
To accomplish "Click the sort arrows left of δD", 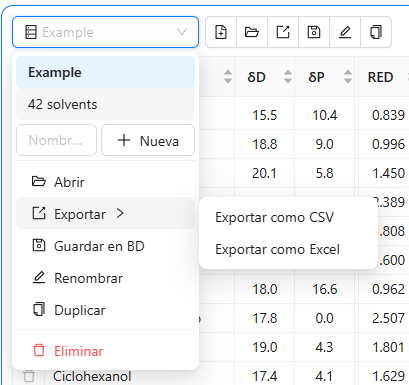I will pyautogui.click(x=228, y=77).
